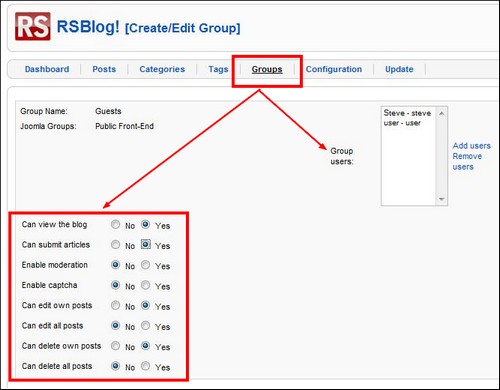Click the 'Enable moderation' label
Screen dimensions: 500x390
coord(55,265)
